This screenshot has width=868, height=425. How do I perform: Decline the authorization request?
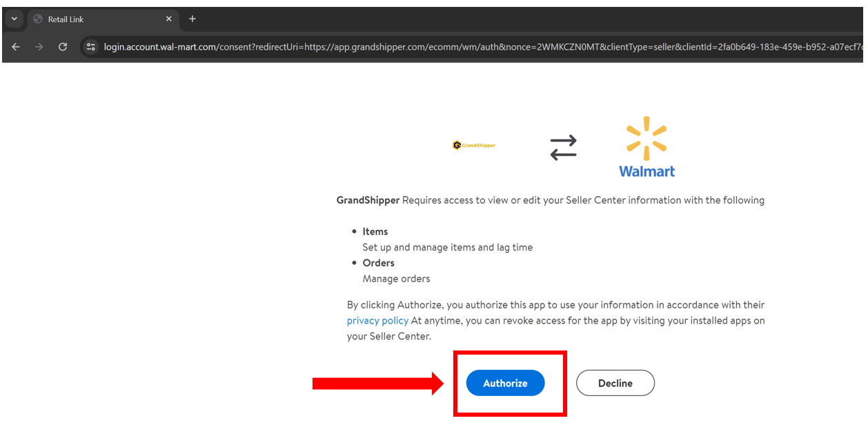point(615,383)
